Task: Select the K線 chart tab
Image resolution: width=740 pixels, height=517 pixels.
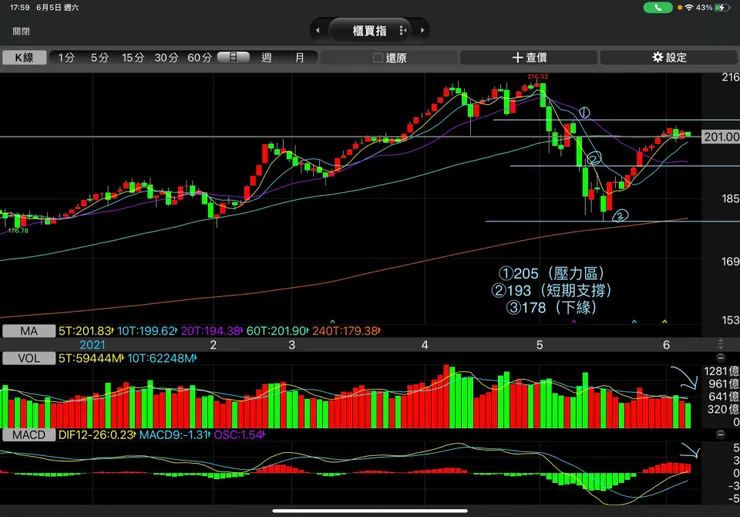Action: [x=25, y=58]
